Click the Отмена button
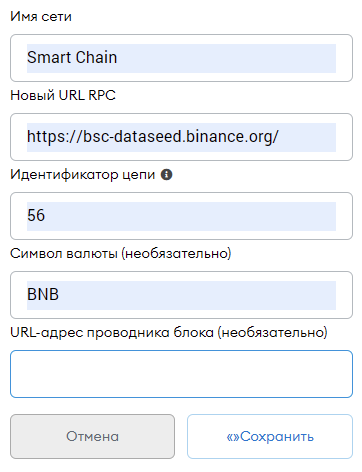This screenshot has height=472, width=362. pyautogui.click(x=92, y=436)
